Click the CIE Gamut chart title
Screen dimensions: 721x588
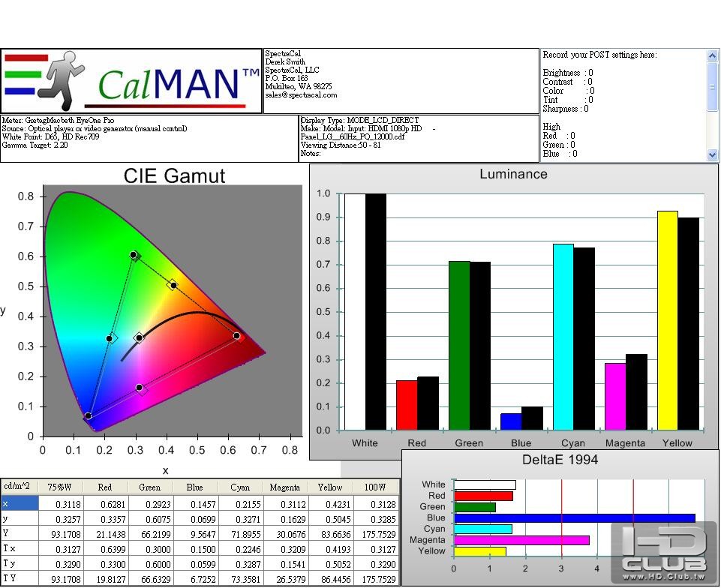coord(174,176)
